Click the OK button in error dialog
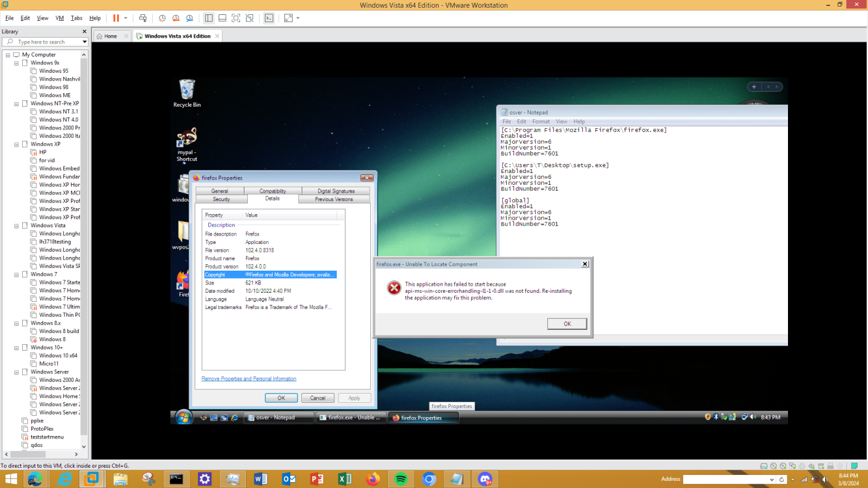 coord(567,323)
